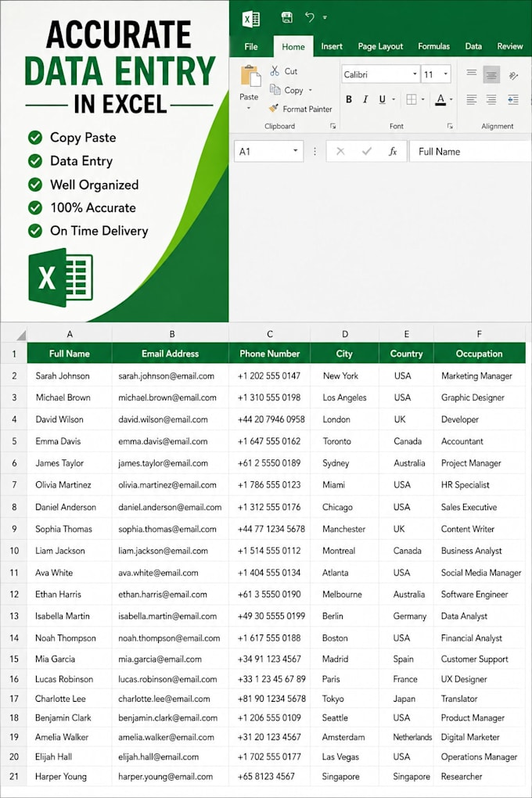This screenshot has width=532, height=798.
Task: Expand the Borders options arrow
Action: (x=422, y=100)
